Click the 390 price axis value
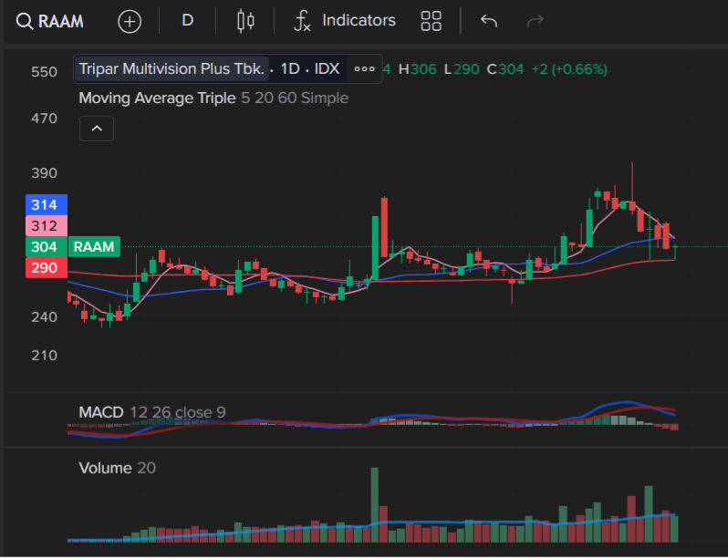The height and width of the screenshot is (560, 728). [x=44, y=173]
